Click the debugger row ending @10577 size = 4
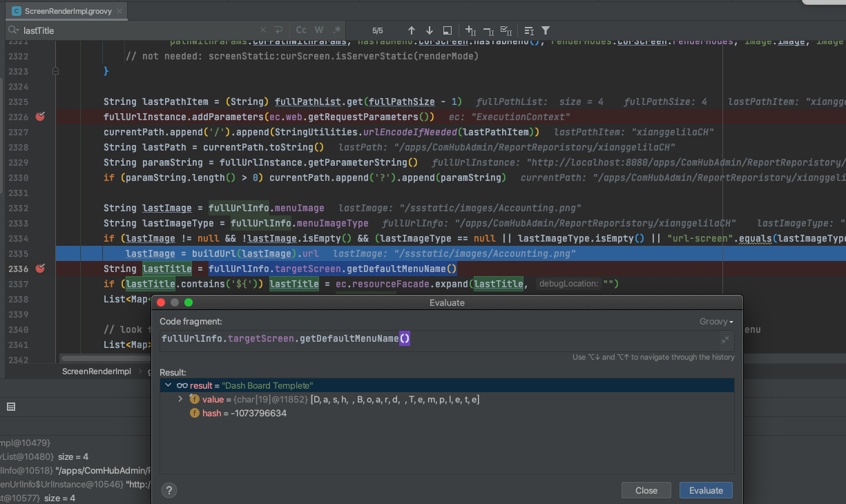This screenshot has height=504, width=846. pos(37,498)
